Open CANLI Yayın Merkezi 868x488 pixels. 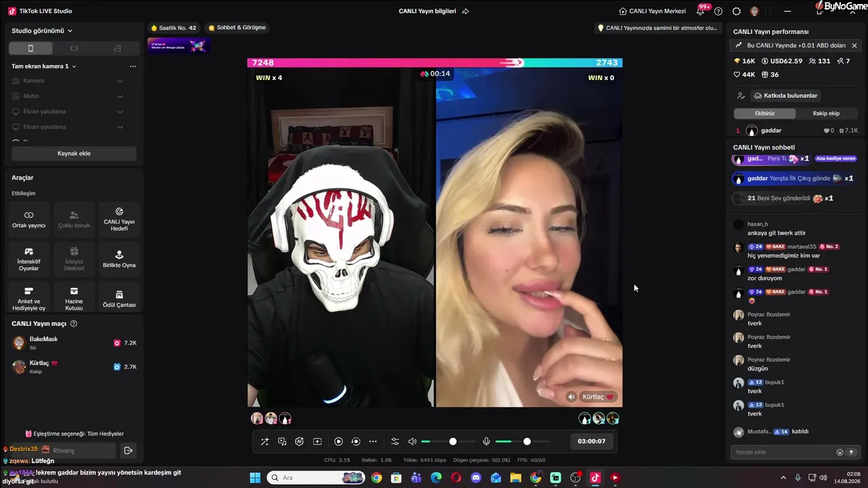pos(652,11)
